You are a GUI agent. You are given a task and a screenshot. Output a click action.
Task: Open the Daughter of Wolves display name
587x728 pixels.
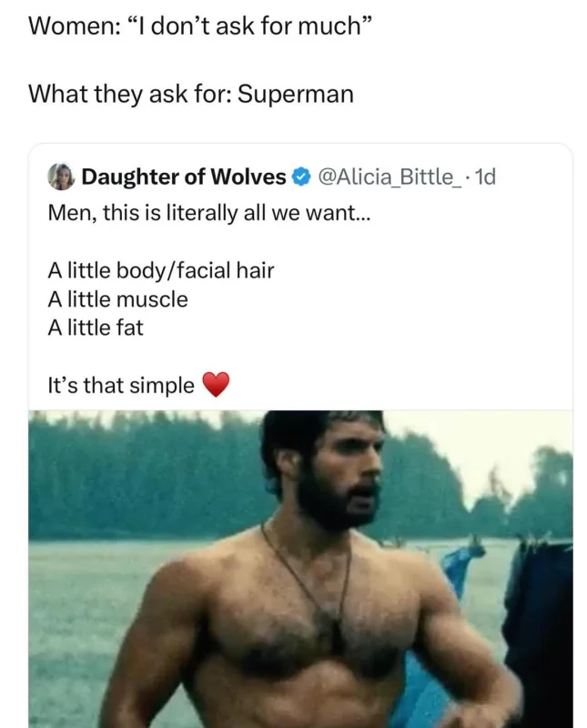(x=184, y=177)
